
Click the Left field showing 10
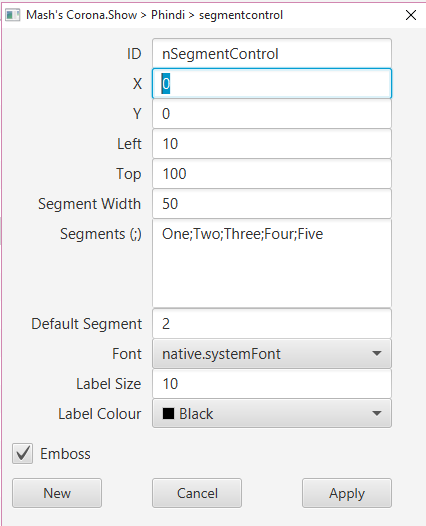coord(272,144)
